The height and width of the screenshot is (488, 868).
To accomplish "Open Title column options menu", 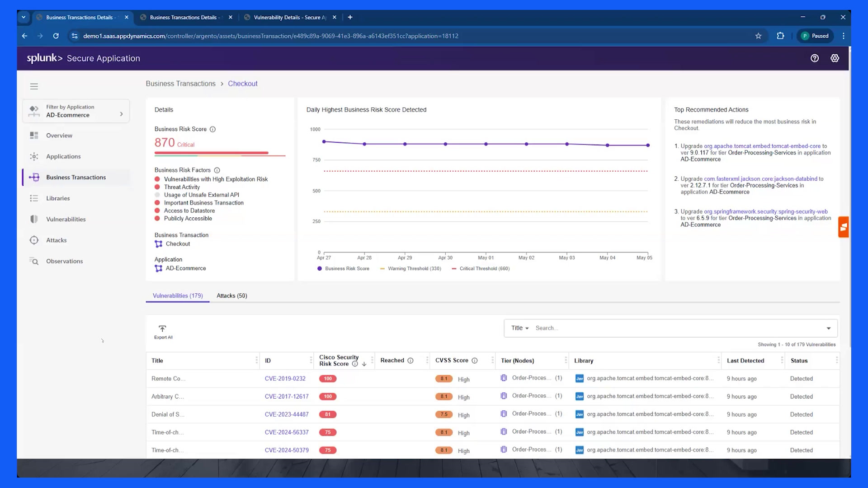I will [x=256, y=361].
